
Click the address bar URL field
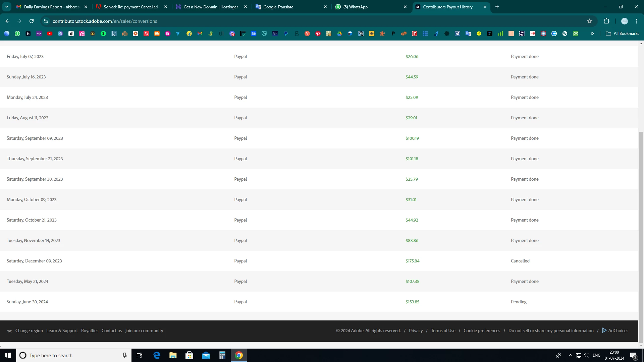[235, 21]
